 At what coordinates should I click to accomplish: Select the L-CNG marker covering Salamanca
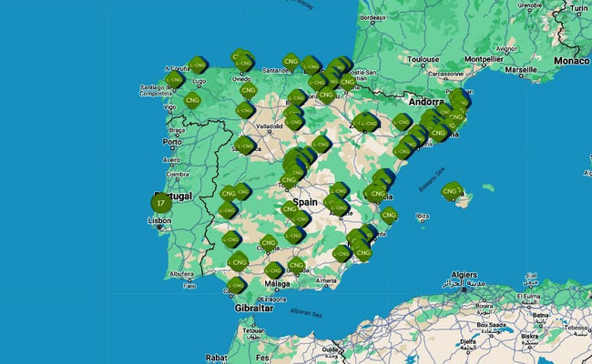click(x=245, y=146)
